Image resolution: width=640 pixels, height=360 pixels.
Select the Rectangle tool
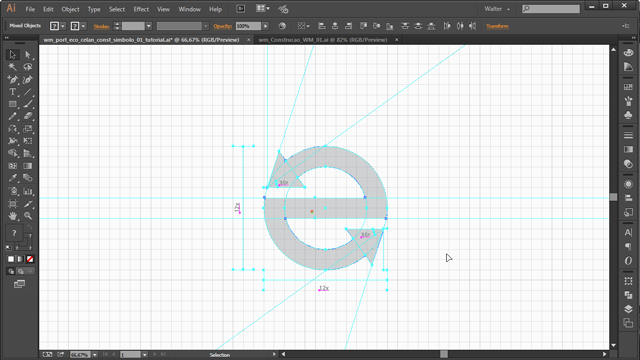point(13,104)
